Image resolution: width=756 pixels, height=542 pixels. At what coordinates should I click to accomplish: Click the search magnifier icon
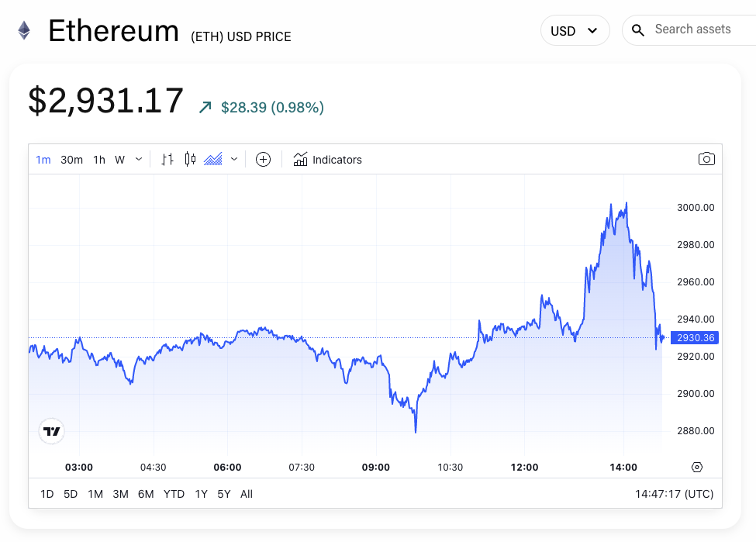click(638, 29)
